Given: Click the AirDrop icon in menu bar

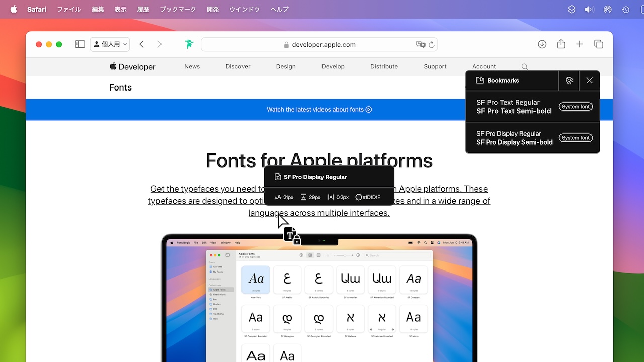Looking at the screenshot, I should point(607,9).
